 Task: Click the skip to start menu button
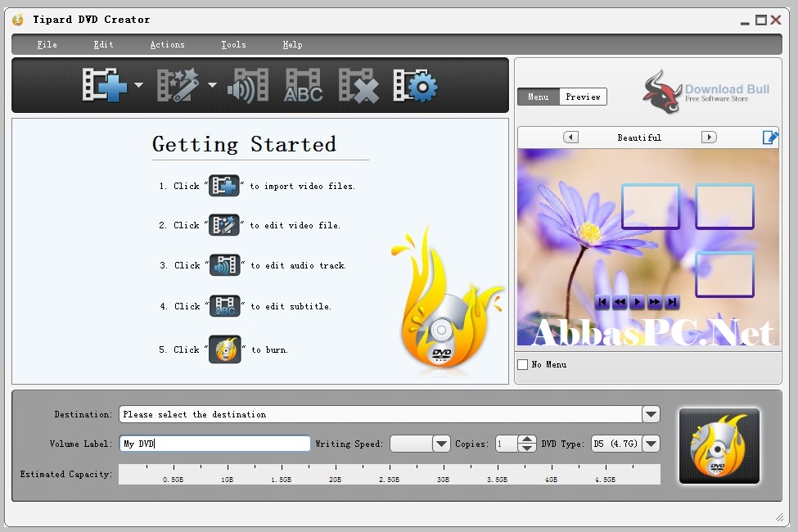point(602,302)
